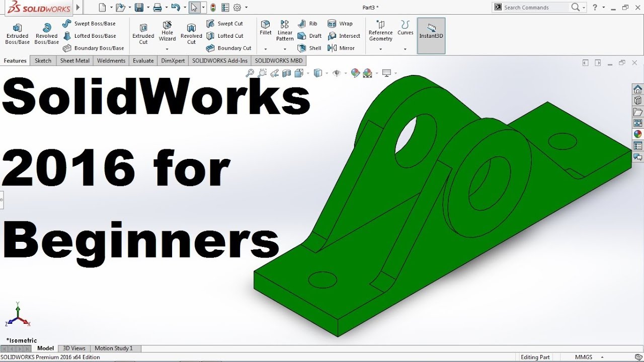Click in the Search Commands field
This screenshot has width=644, height=362.
tap(536, 8)
